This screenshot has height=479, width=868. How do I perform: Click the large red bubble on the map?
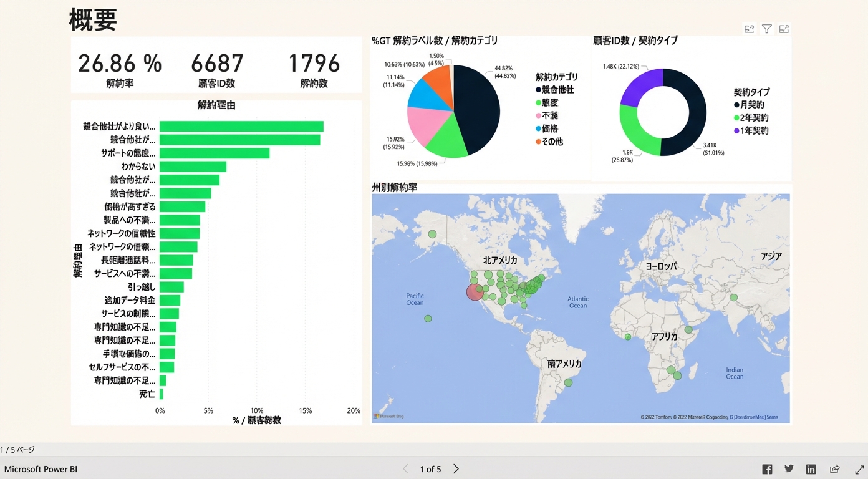475,292
